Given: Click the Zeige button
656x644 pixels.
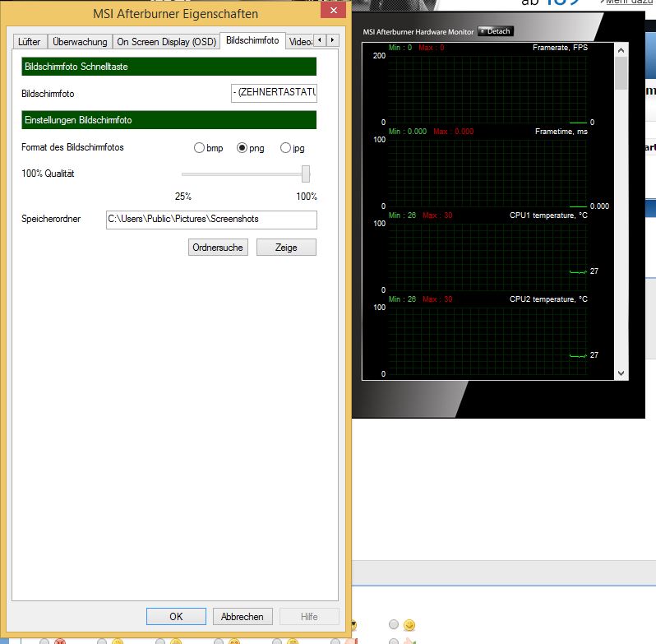Looking at the screenshot, I should pyautogui.click(x=286, y=248).
